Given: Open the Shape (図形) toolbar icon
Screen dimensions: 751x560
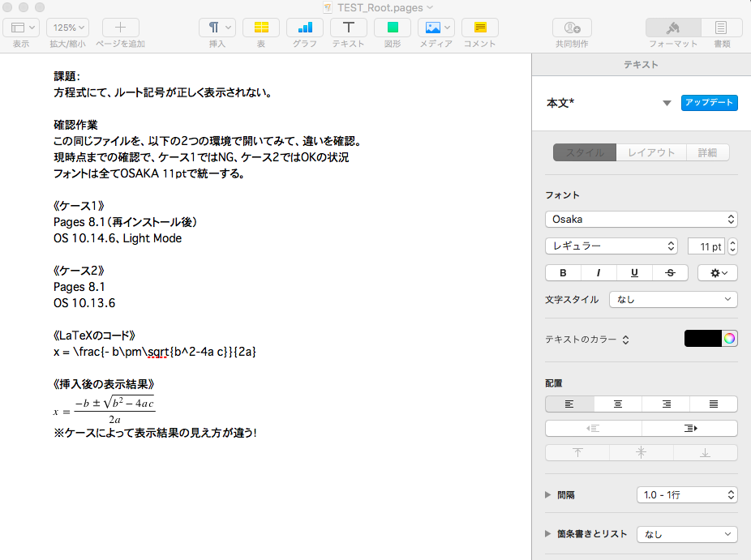Looking at the screenshot, I should click(x=393, y=28).
